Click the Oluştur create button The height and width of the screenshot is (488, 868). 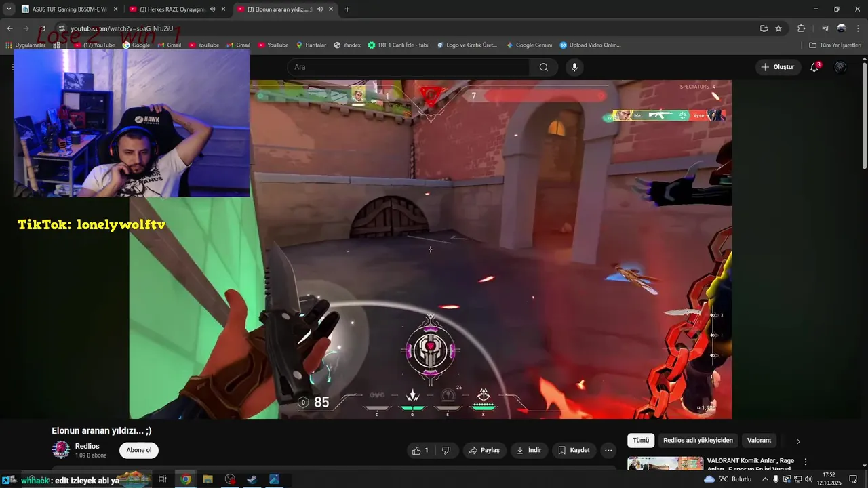[777, 67]
